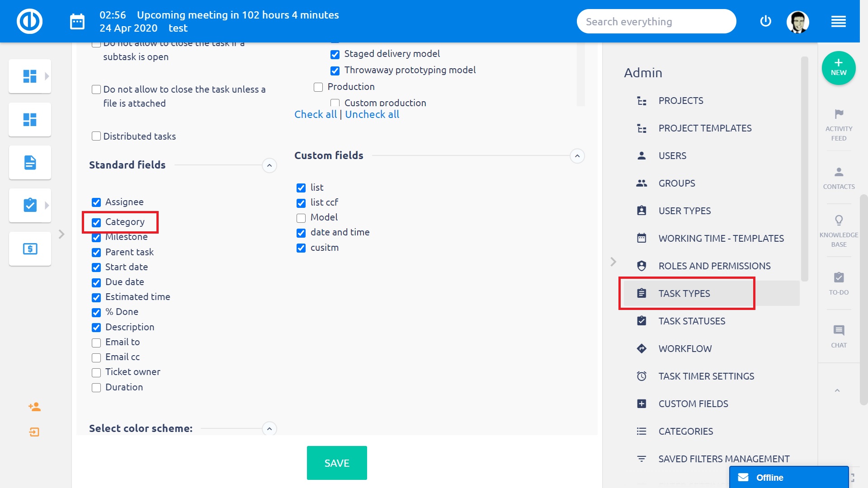Click the Uncheck all link
Screen dimensions: 868x488
372,115
